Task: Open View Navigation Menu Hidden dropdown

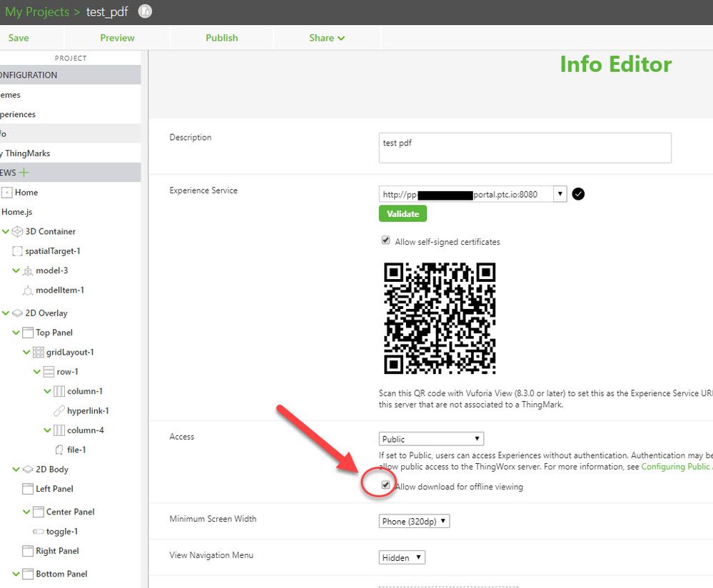Action: pos(402,558)
